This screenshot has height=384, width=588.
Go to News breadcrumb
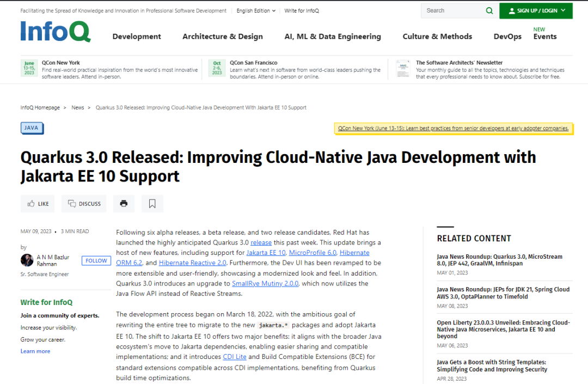tap(78, 108)
